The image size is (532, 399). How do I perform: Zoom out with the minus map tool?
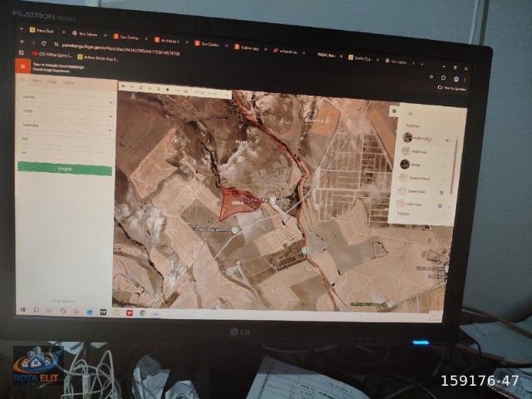pyautogui.click(x=132, y=87)
